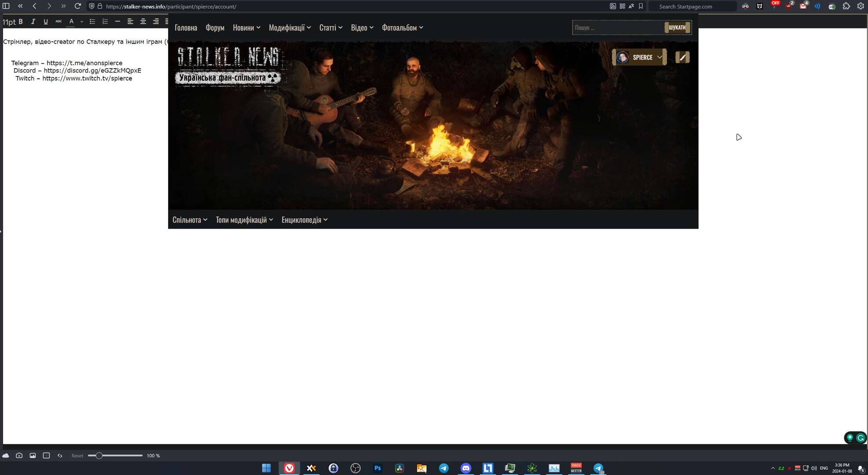Open the tracker shield site info
868x475 pixels.
(x=92, y=6)
